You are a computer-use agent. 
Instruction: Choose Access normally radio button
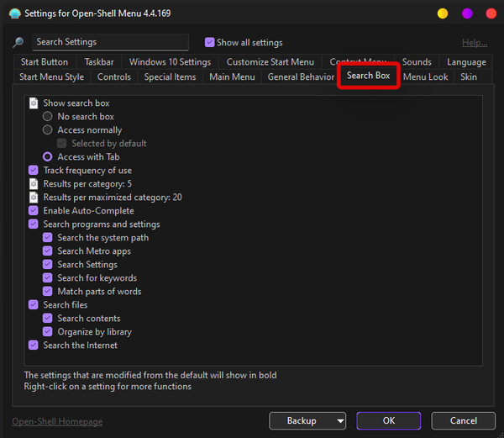pos(48,130)
